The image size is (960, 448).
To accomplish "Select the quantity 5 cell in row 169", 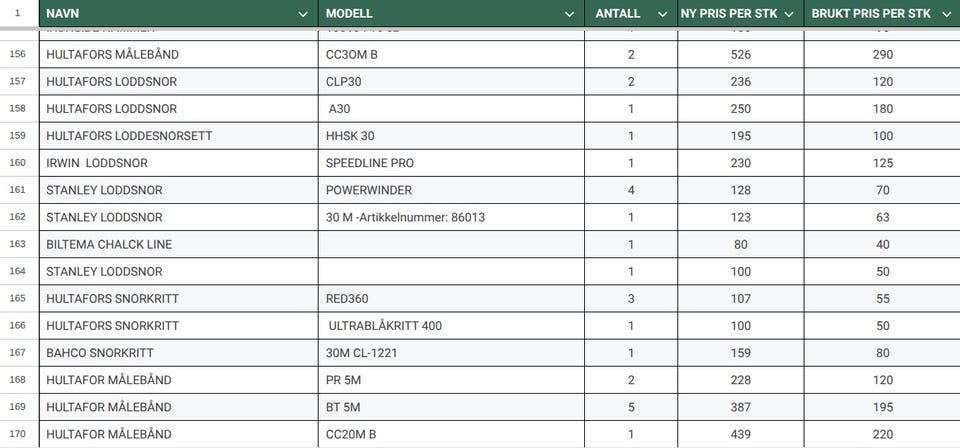I will (x=631, y=407).
